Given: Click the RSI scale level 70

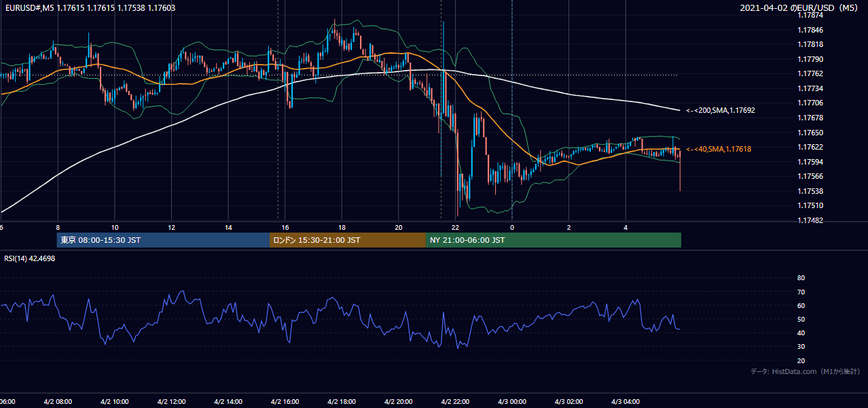Looking at the screenshot, I should (x=801, y=292).
